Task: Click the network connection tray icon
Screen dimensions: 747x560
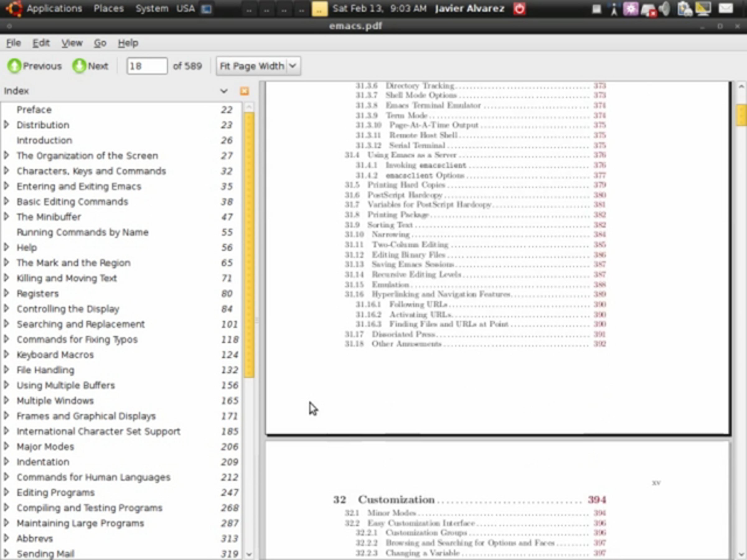Action: [x=648, y=9]
